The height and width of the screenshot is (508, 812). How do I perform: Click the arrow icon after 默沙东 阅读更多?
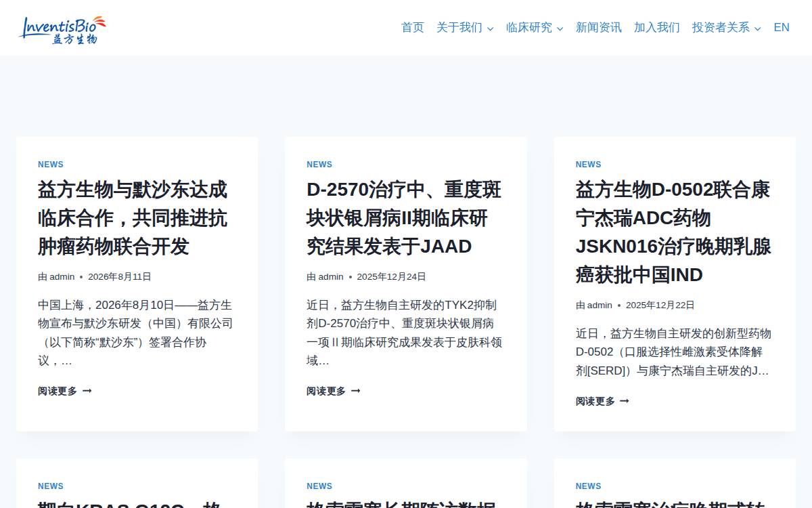87,391
